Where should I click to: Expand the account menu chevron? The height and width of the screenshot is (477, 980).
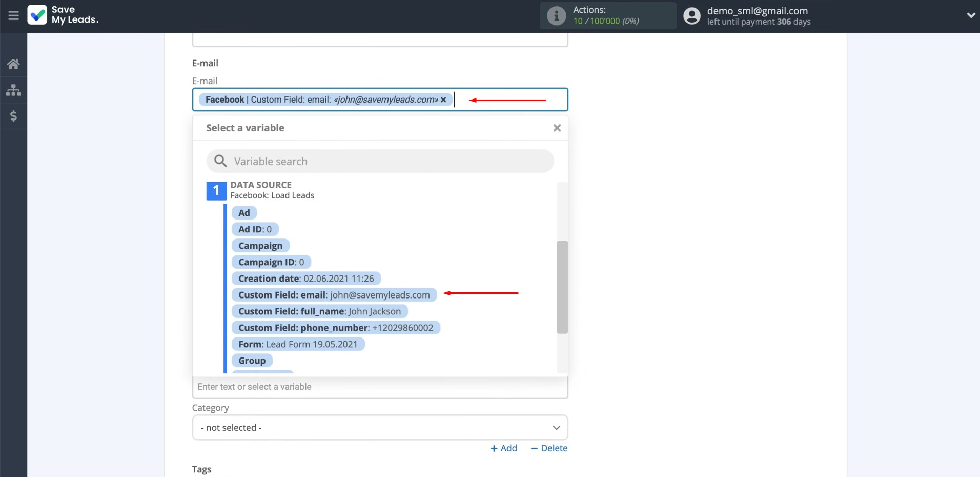971,15
